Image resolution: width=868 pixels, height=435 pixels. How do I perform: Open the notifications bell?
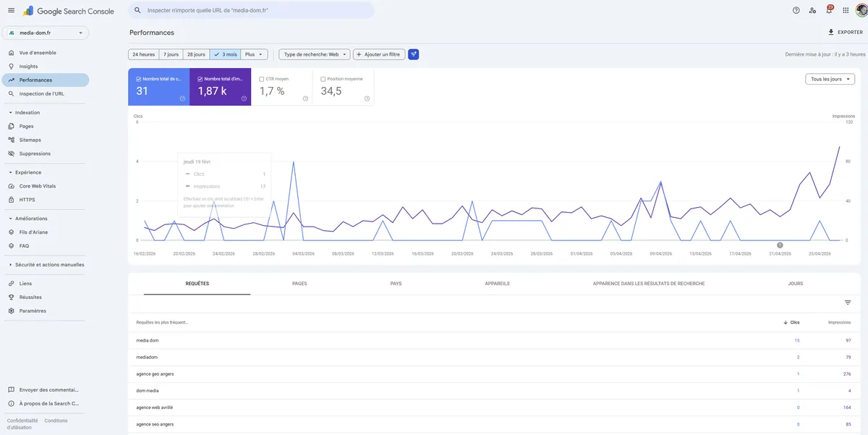[x=827, y=10]
